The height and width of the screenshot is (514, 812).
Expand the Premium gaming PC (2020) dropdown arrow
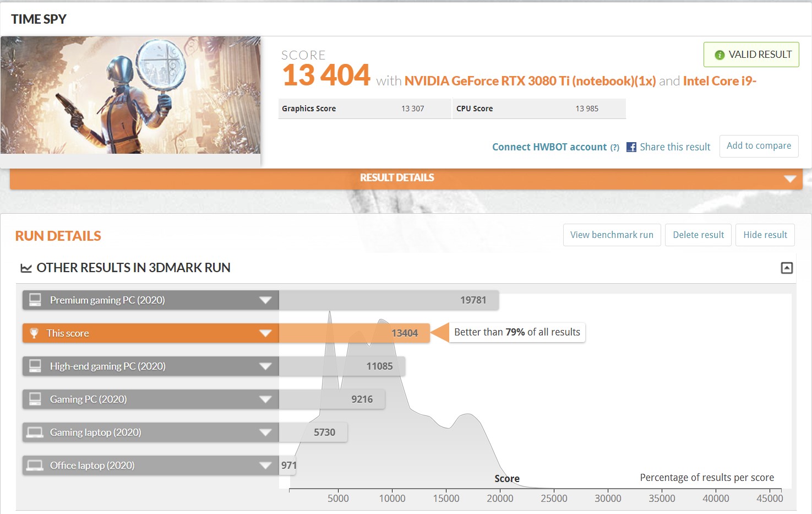pyautogui.click(x=265, y=300)
